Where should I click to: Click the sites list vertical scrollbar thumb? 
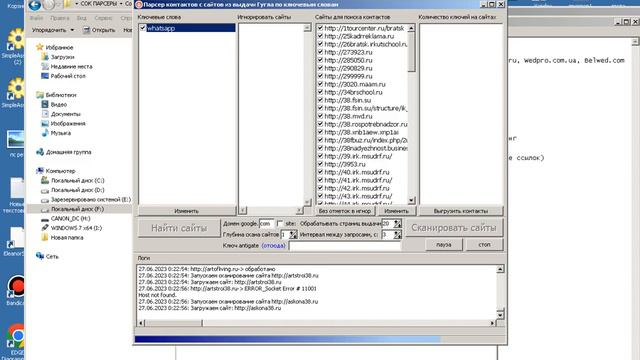(x=411, y=52)
